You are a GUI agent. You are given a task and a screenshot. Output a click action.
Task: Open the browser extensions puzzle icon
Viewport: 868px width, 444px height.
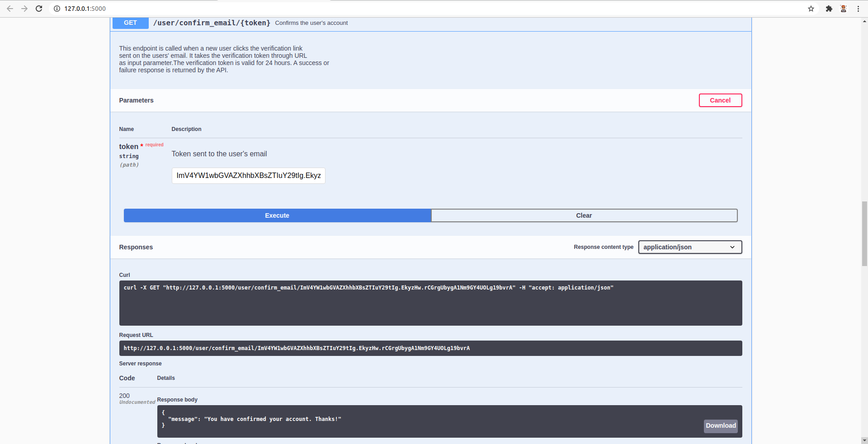[829, 9]
